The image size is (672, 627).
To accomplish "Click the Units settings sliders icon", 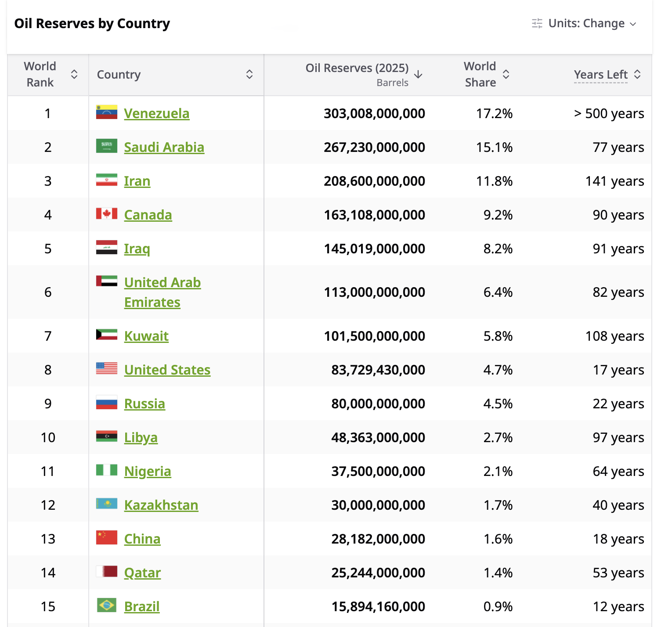I will click(537, 23).
